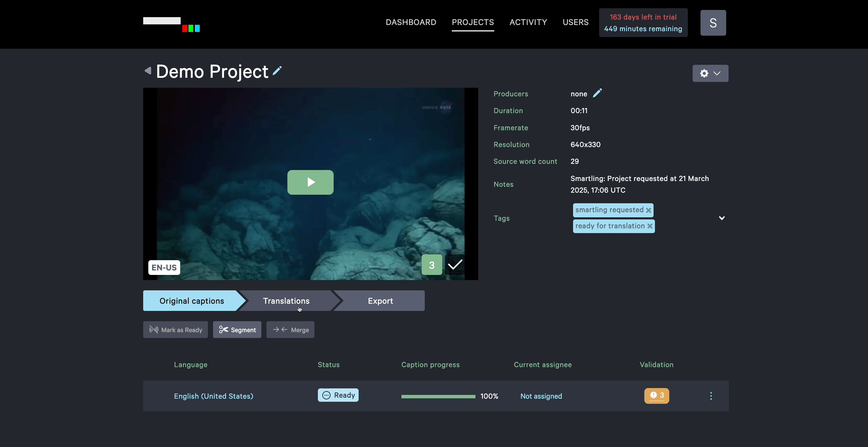868x447 pixels.
Task: Switch to the Translations step tab
Action: 286,301
